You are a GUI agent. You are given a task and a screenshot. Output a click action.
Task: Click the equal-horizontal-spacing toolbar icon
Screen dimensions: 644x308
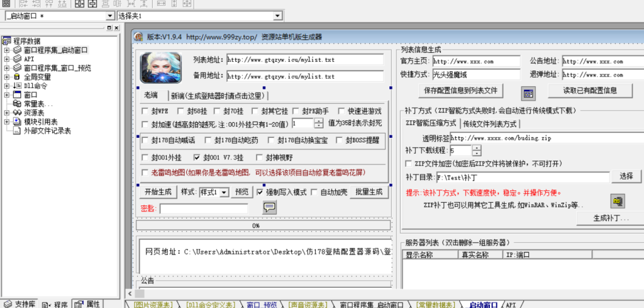coord(131,4)
